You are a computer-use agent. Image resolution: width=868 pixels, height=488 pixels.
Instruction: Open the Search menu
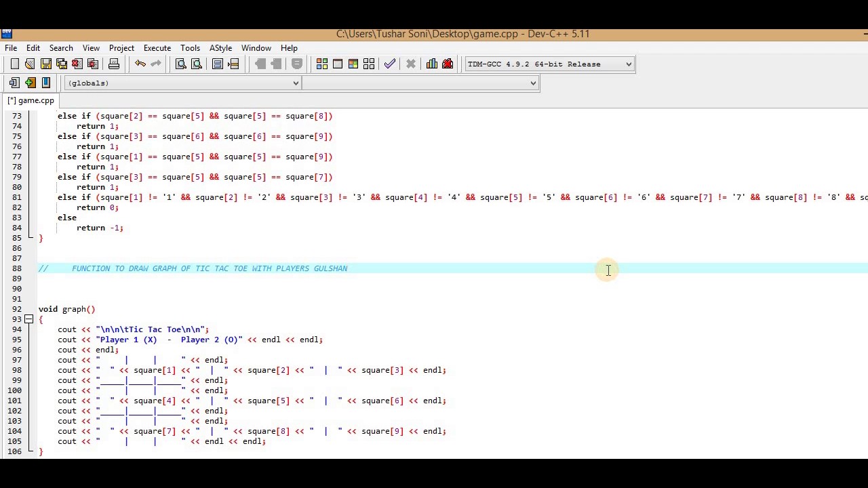click(61, 48)
